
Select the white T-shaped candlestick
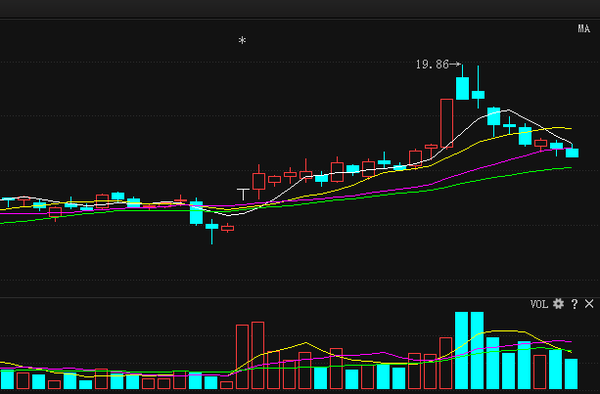(243, 194)
